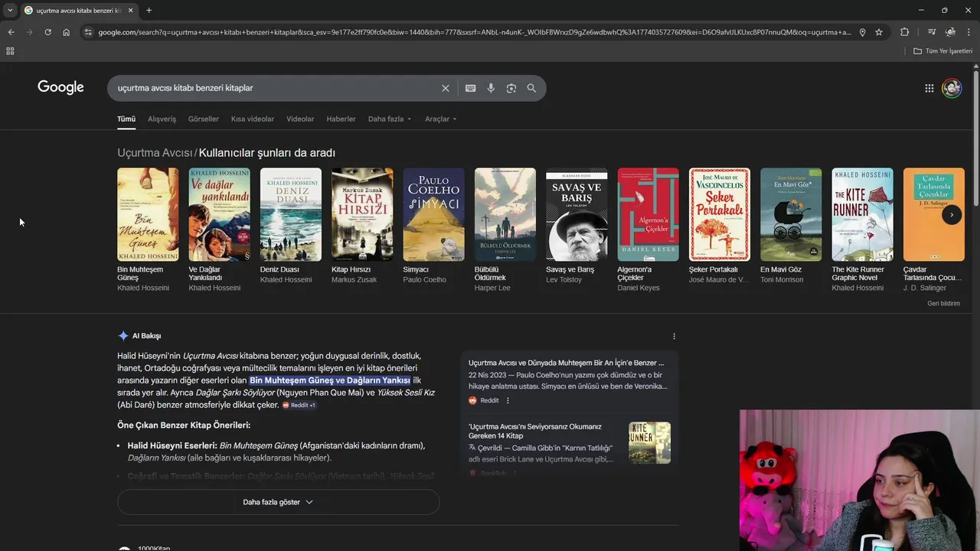Select the Simyacı book cover

[433, 215]
